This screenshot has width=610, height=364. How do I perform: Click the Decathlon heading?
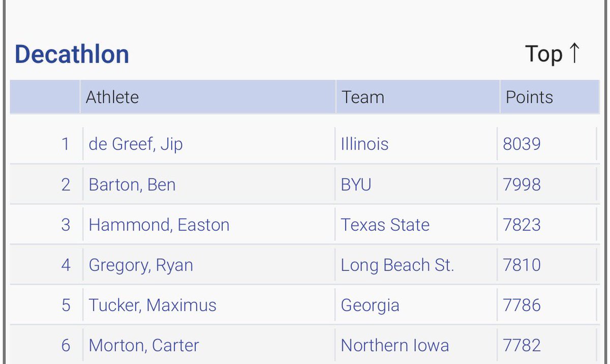pos(72,54)
